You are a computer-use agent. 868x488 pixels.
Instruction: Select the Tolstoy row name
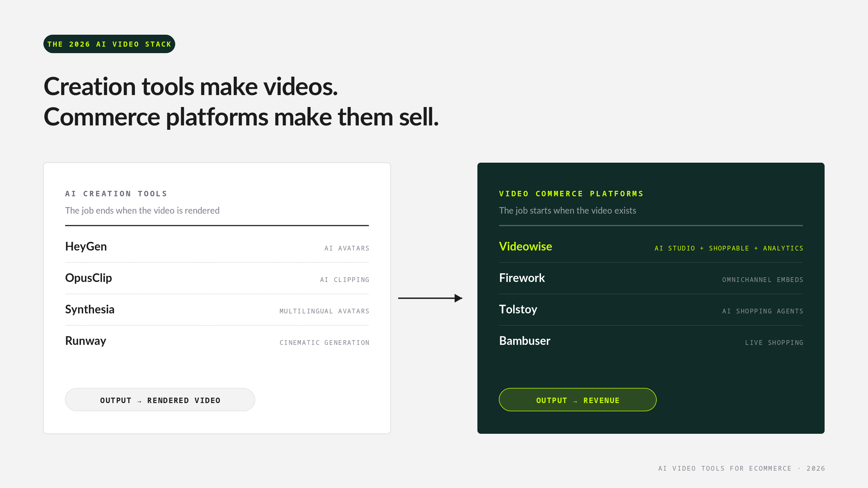tap(518, 309)
